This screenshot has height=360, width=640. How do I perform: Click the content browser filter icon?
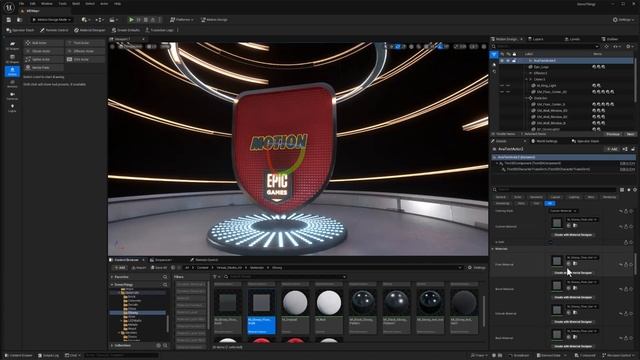pyautogui.click(x=215, y=277)
